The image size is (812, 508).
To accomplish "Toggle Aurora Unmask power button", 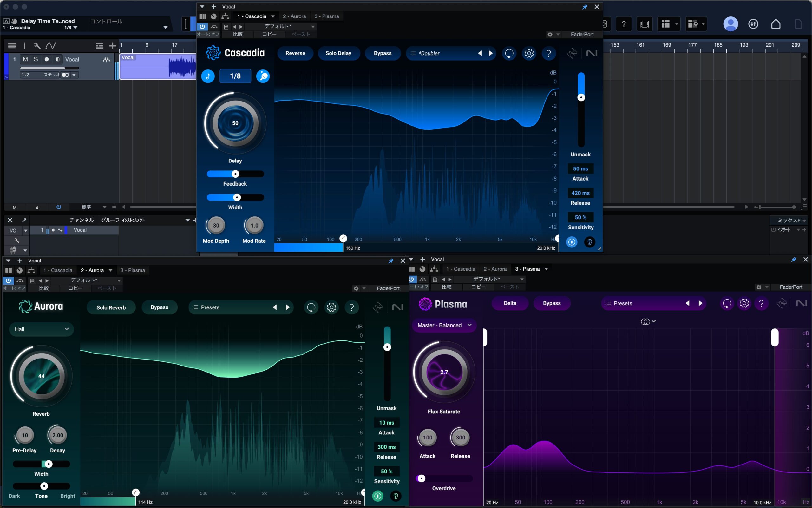I will coord(378,496).
